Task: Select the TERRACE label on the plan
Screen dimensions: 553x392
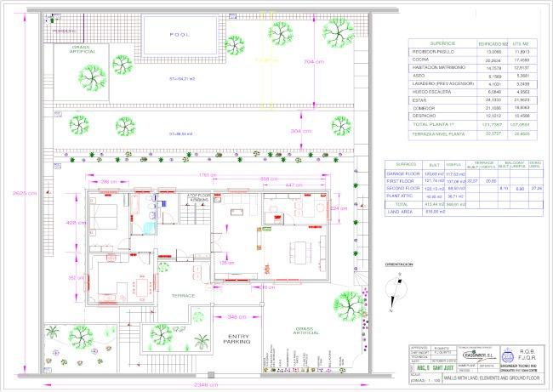Action: (183, 295)
